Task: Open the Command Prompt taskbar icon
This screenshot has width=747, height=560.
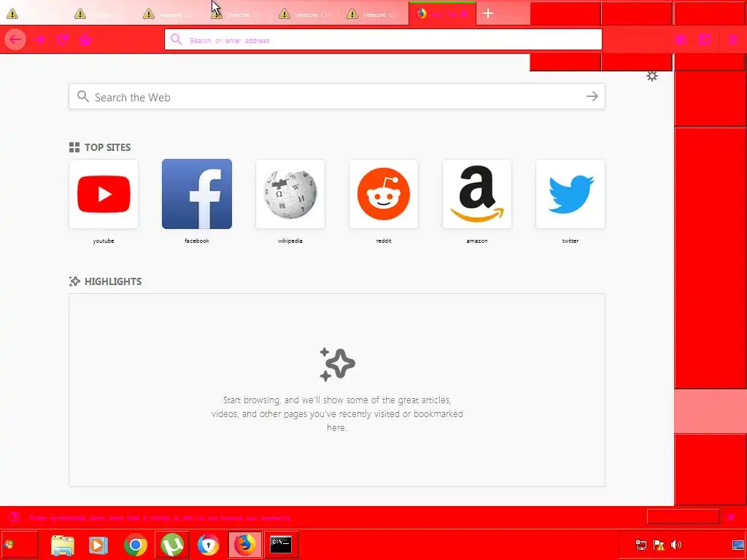Action: [x=281, y=544]
